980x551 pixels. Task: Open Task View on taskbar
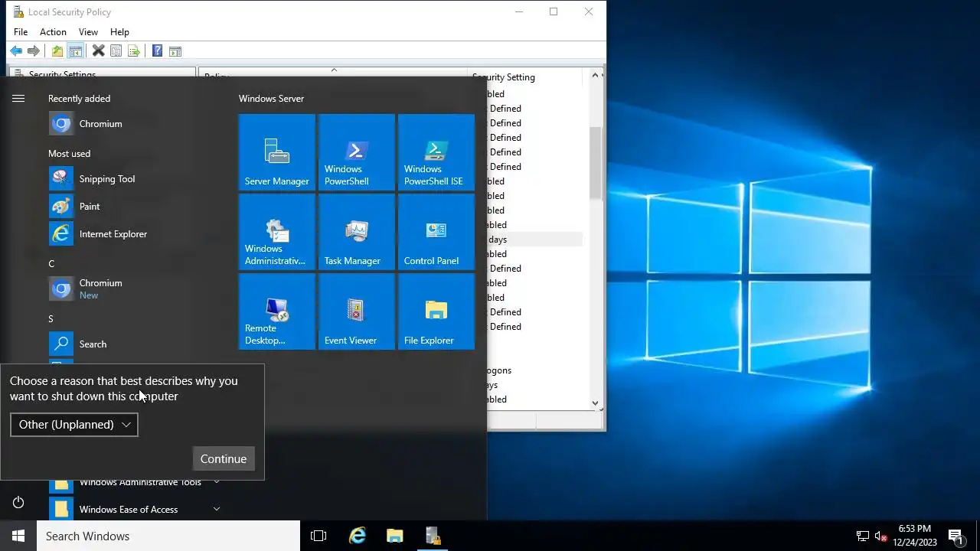pos(318,536)
